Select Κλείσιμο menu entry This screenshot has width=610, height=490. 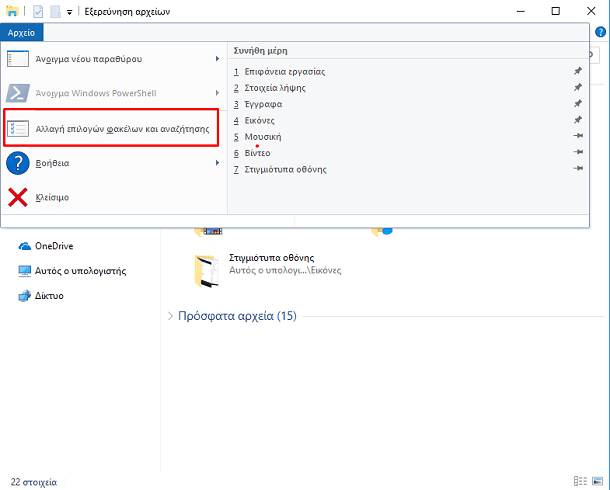[x=114, y=197]
